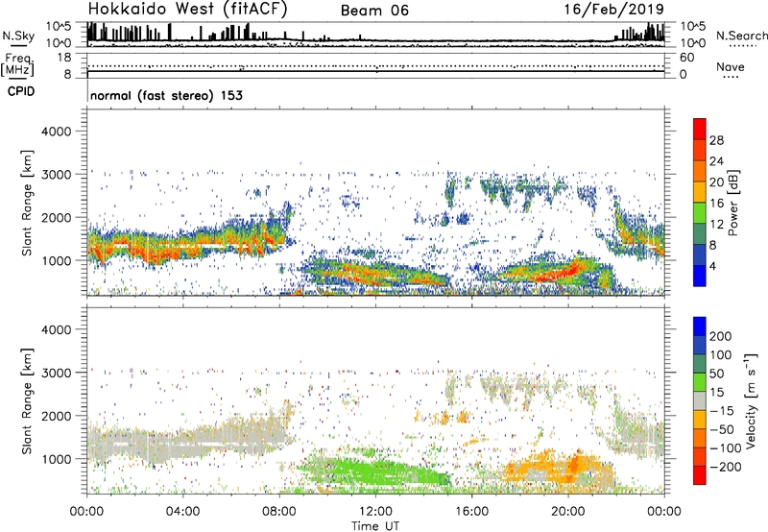Click the blue top of Velocity colorbar
The image size is (768, 532).
coord(700,326)
